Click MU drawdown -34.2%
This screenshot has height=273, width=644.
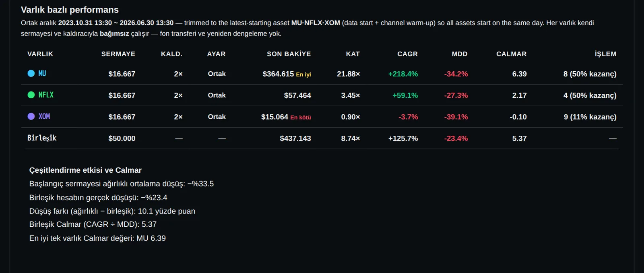[456, 74]
